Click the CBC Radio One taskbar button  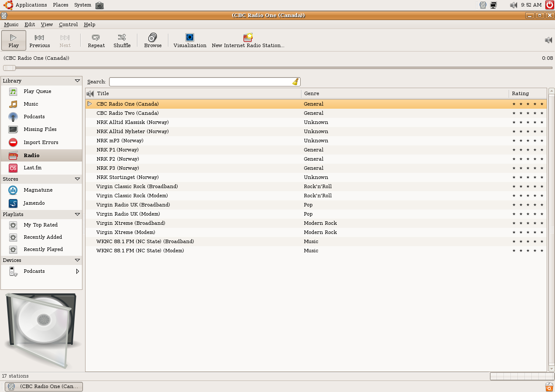pos(44,386)
